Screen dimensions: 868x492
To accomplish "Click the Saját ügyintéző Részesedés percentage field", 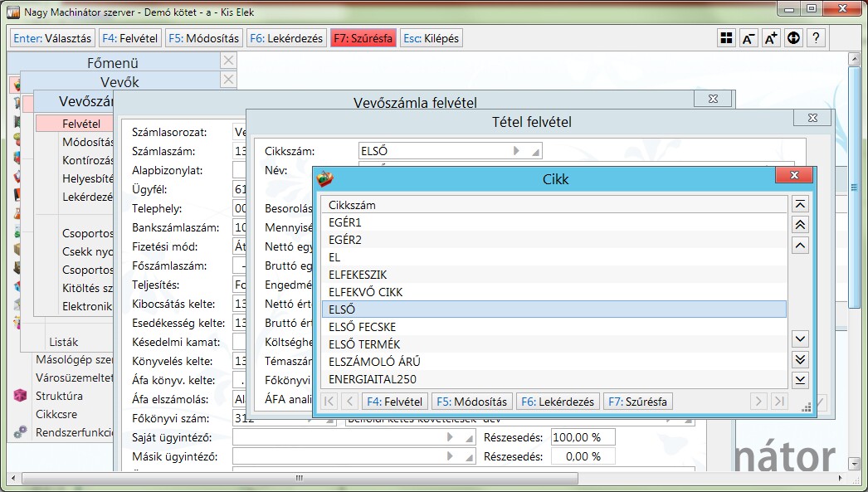I will (583, 437).
